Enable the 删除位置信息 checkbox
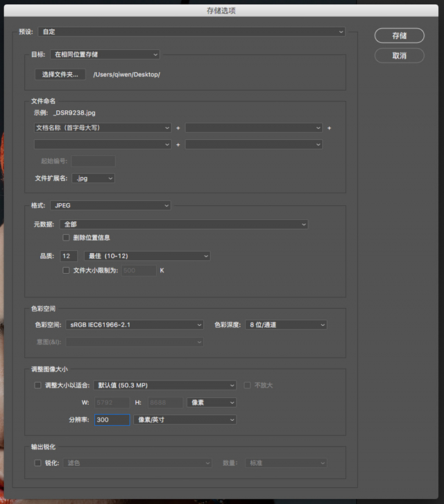444x504 pixels. [x=66, y=238]
